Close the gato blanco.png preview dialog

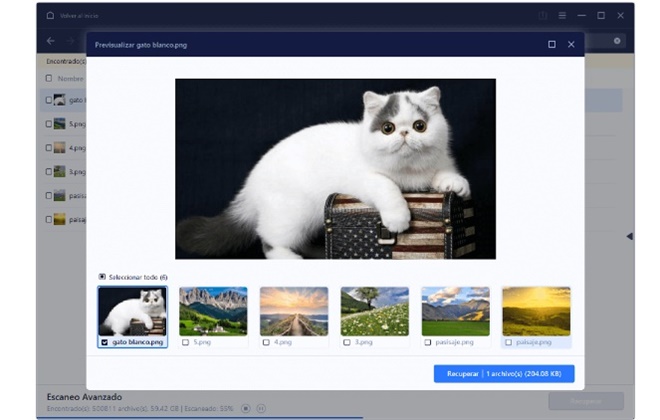tap(571, 44)
